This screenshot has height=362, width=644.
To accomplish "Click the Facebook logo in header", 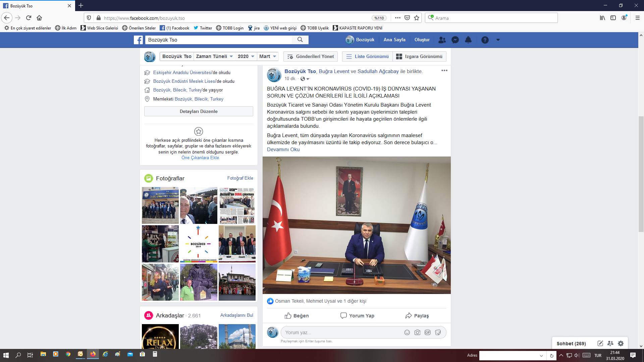I will point(138,40).
